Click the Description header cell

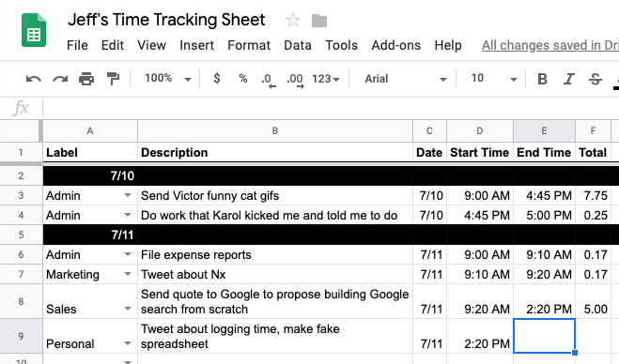click(275, 152)
